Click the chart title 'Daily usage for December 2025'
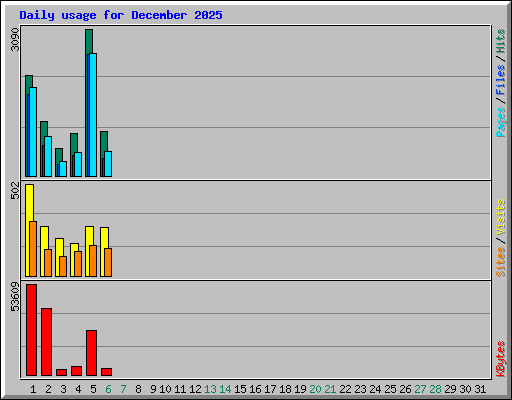Screen dimensions: 512x400 click(x=121, y=15)
